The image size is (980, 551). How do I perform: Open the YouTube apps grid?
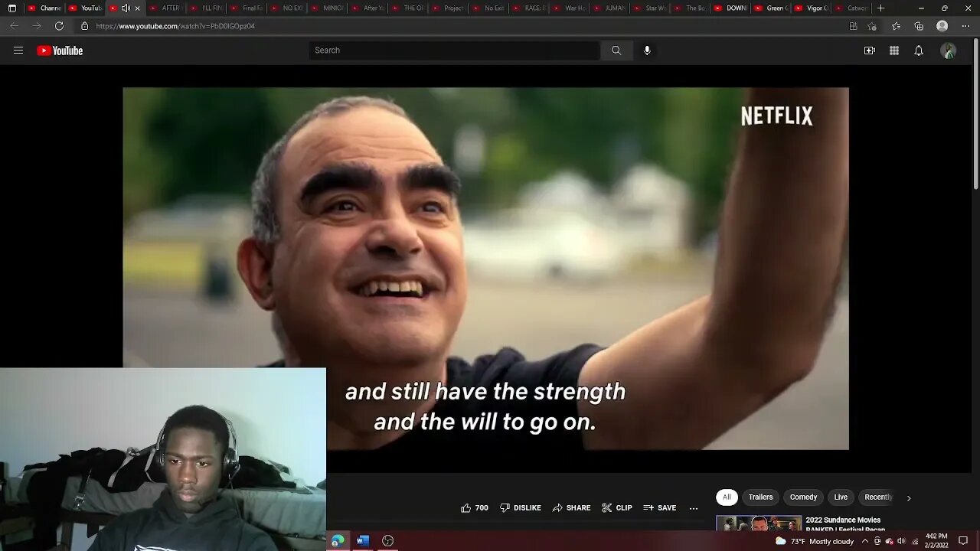(894, 51)
